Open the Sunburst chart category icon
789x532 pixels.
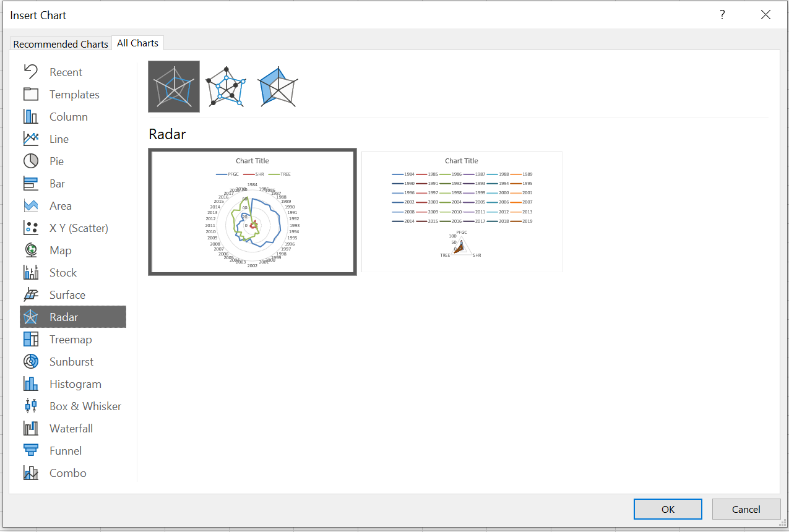coord(31,362)
